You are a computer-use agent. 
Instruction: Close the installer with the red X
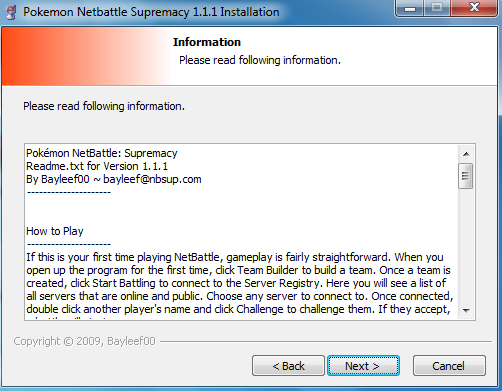[x=474, y=8]
